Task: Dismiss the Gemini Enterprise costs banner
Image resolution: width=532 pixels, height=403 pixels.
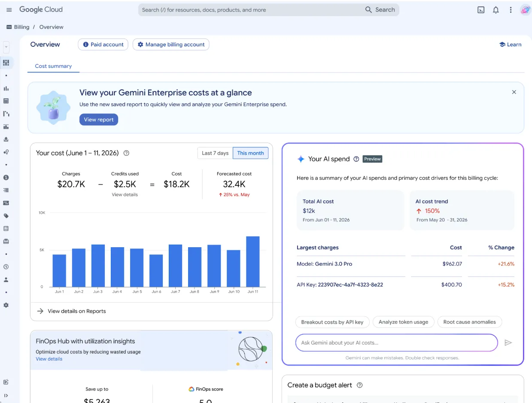Action: coord(514,92)
